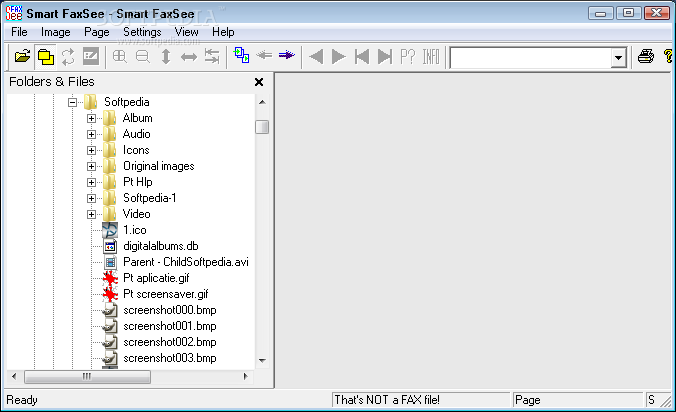Image resolution: width=676 pixels, height=412 pixels.
Task: Click the P? go to page icon
Action: [407, 56]
